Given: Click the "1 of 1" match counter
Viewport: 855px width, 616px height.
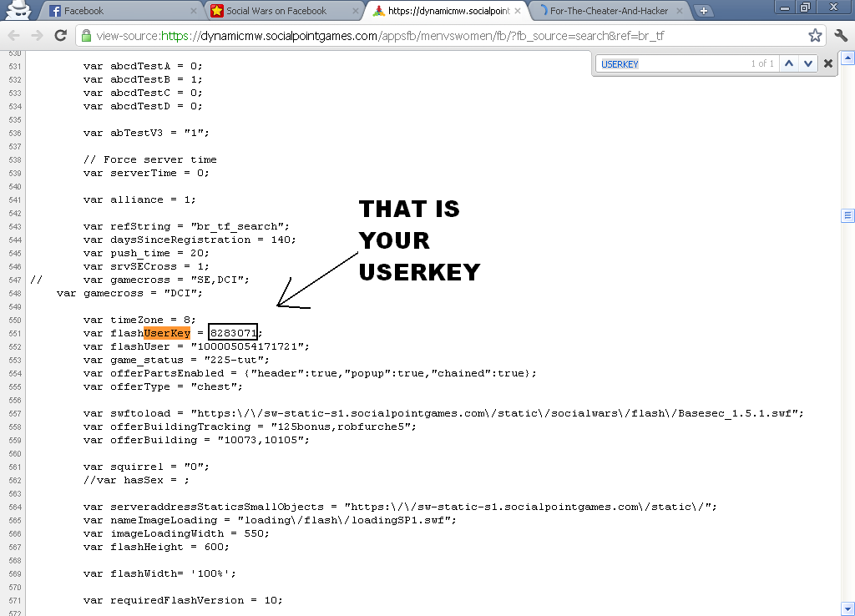Looking at the screenshot, I should tap(762, 63).
